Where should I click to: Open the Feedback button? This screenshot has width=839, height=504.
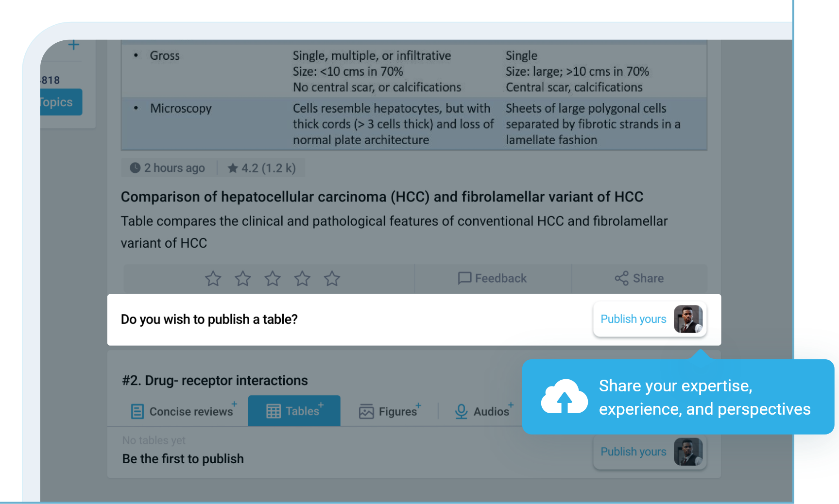492,278
